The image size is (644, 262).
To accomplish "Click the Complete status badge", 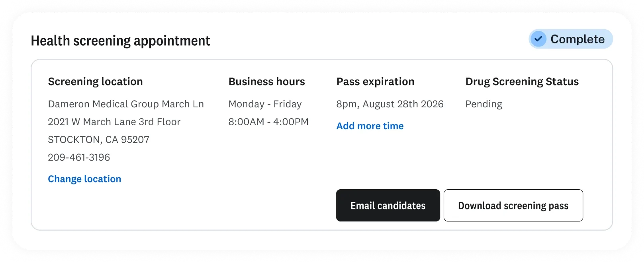I will point(571,39).
